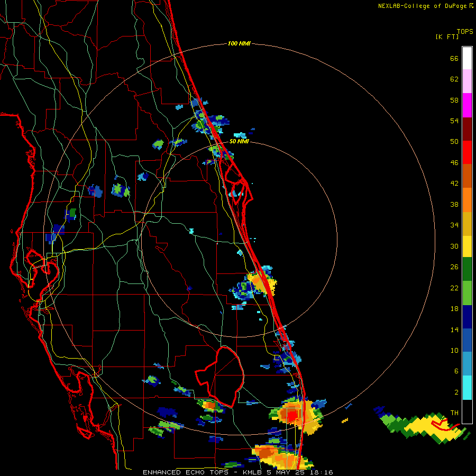
Task: Click the TH label on the scale
Action: click(x=454, y=413)
